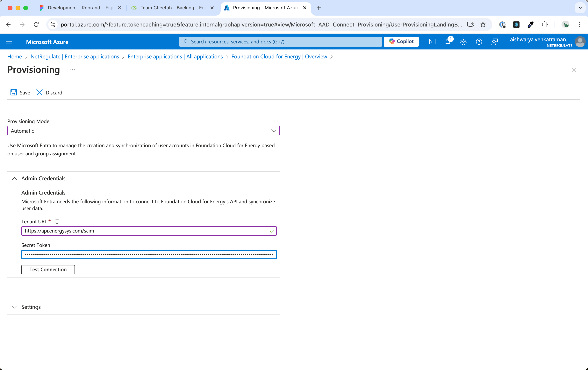Launch Copilot from the header
This screenshot has width=588, height=370.
[401, 41]
